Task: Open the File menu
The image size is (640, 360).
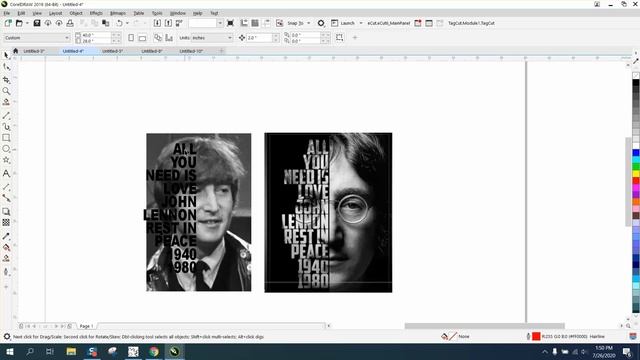Action: click(7, 13)
